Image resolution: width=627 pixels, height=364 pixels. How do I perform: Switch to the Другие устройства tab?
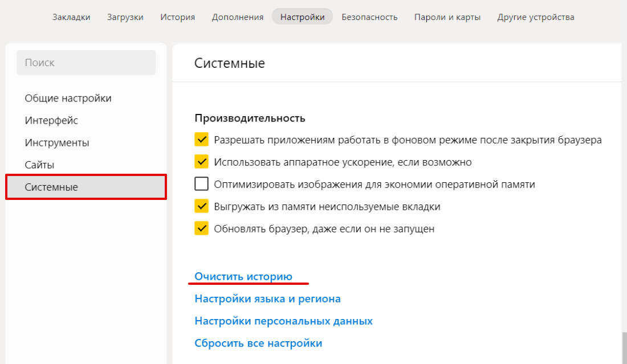tap(535, 17)
